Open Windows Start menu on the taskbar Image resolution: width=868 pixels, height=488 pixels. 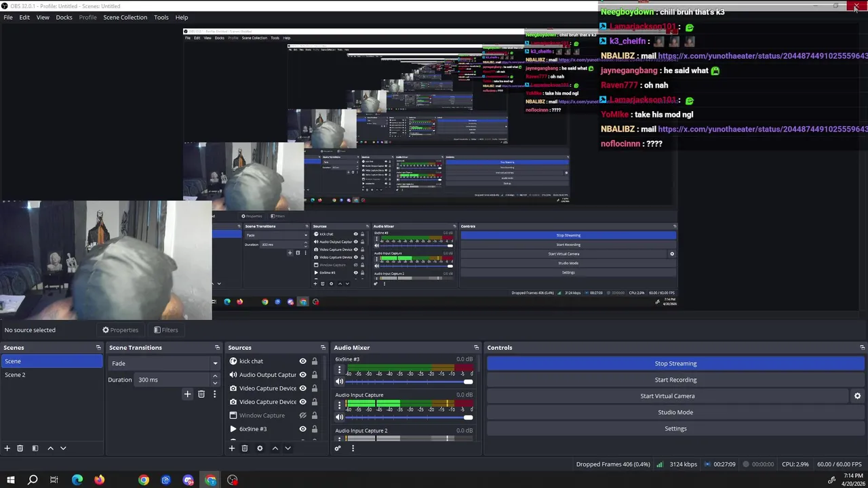click(x=10, y=480)
